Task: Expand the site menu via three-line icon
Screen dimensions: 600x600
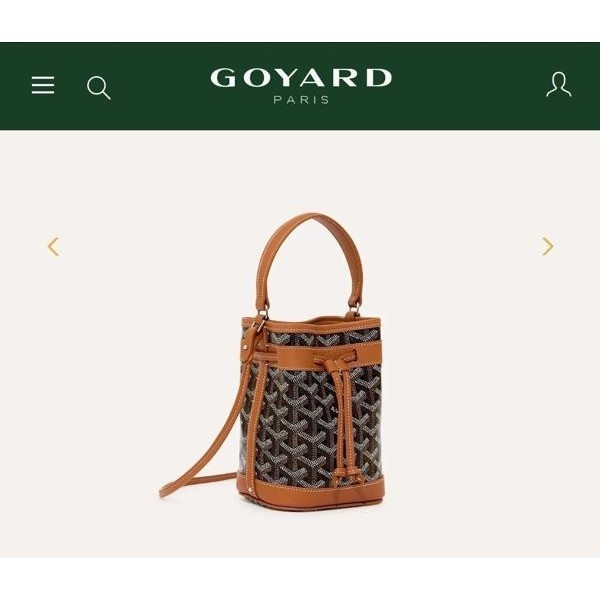Action: click(x=43, y=85)
